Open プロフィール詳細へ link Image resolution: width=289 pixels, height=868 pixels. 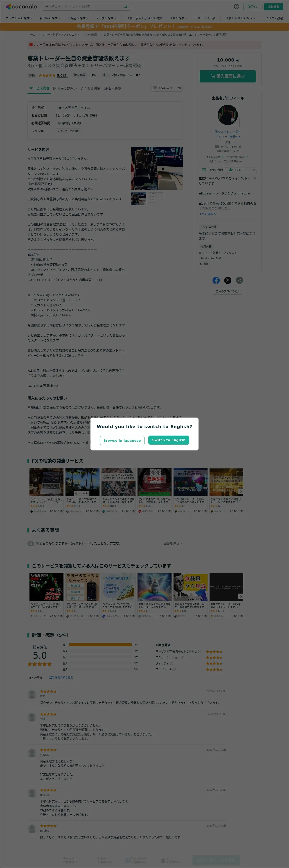tap(228, 137)
